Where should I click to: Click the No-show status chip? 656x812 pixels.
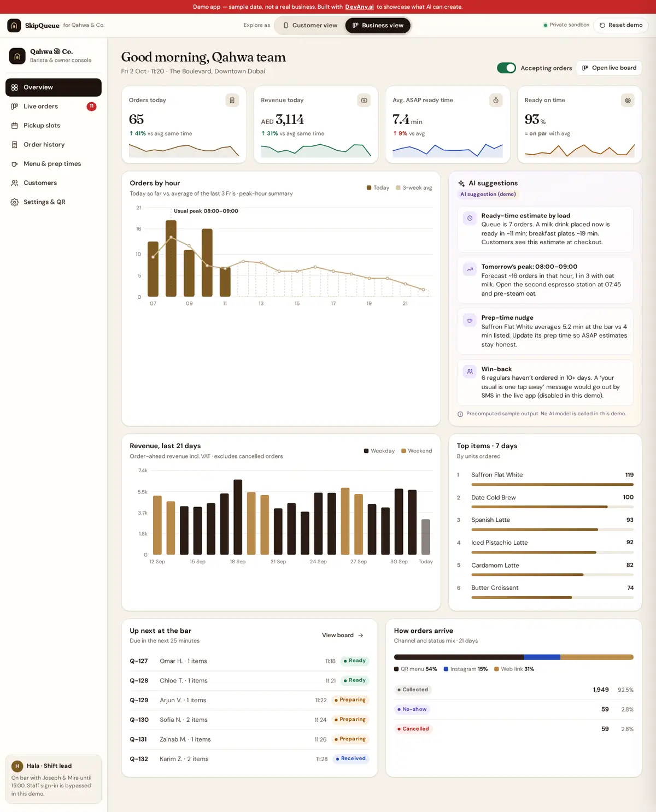pos(412,709)
